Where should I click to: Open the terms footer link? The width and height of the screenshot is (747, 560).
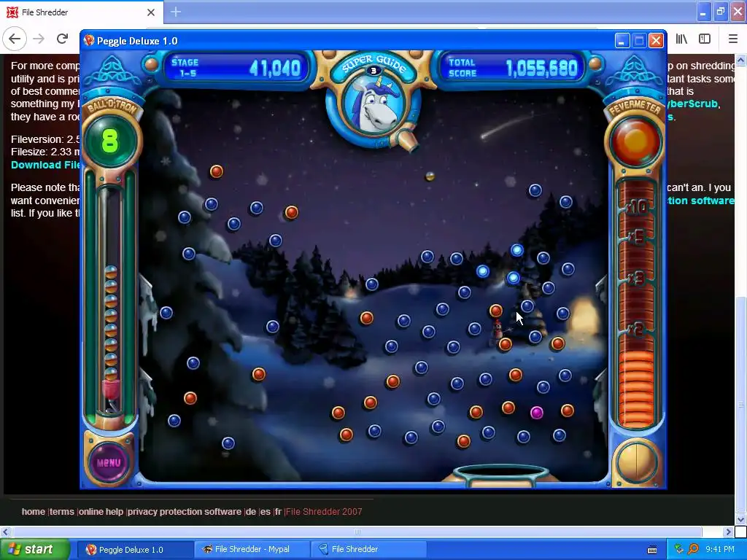tap(62, 511)
